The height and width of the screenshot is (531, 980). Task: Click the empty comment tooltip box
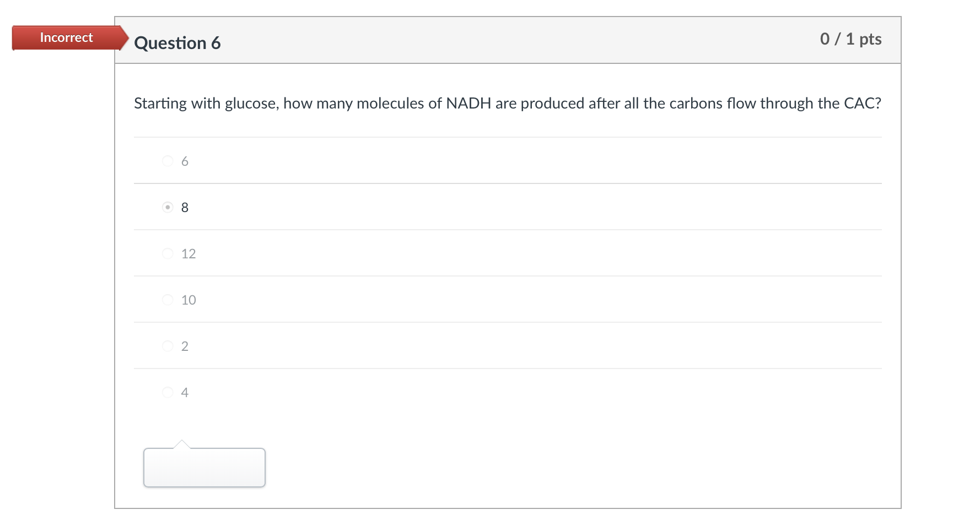pos(204,468)
